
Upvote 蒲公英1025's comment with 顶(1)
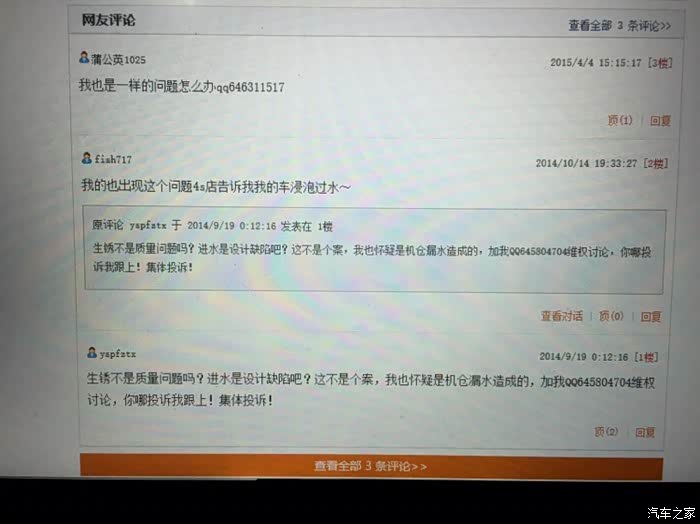(x=620, y=120)
